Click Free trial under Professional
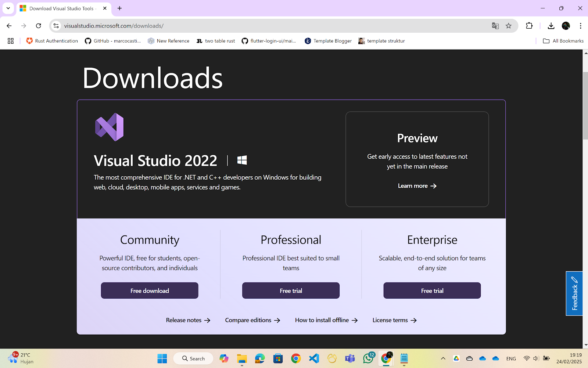 coord(291,291)
